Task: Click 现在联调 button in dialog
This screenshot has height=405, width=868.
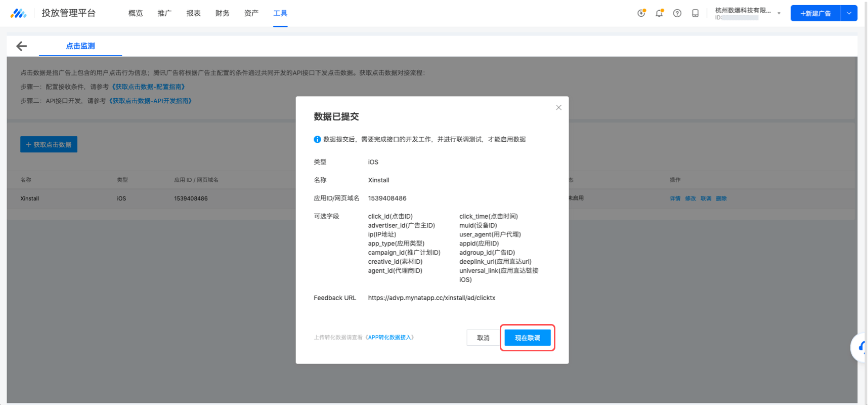Action: pos(528,338)
